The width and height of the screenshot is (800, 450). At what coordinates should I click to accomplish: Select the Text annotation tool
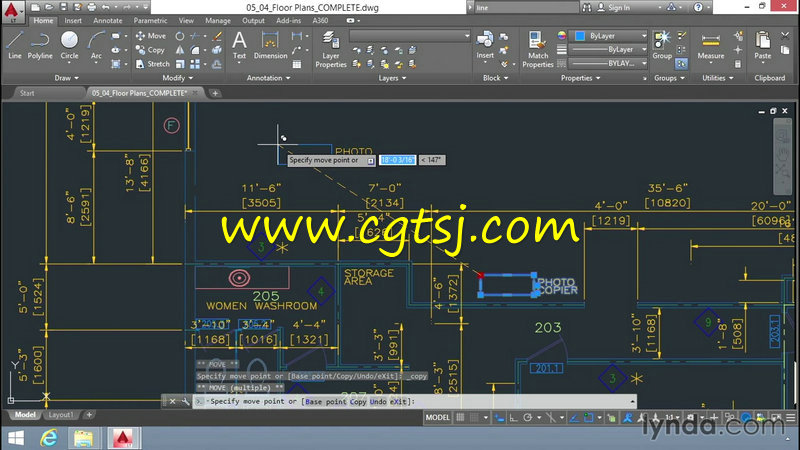(239, 45)
